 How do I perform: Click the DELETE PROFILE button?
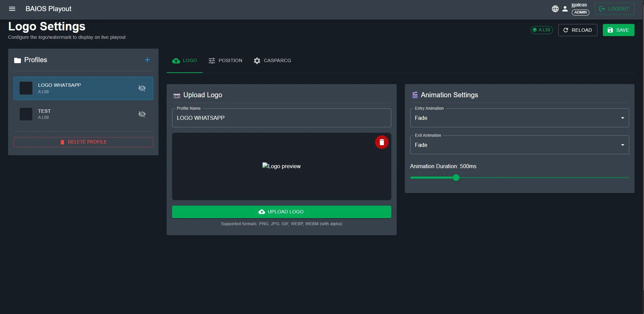pos(83,142)
